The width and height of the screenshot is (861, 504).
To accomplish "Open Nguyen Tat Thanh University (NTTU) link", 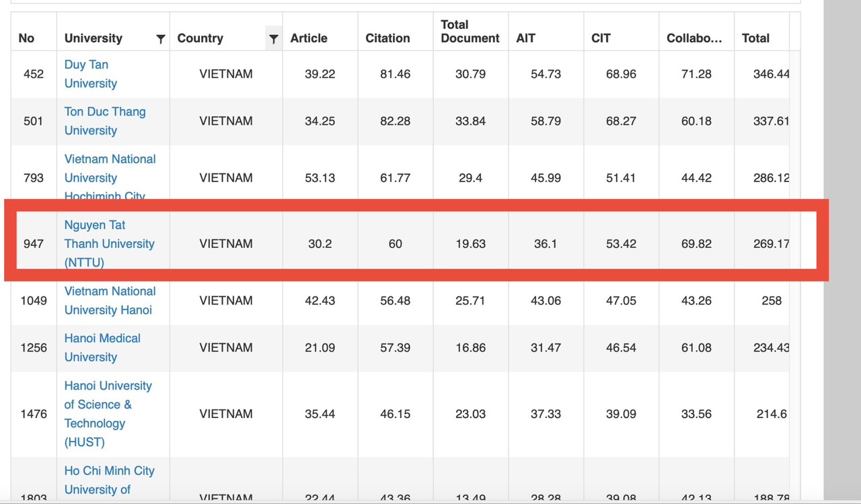I will 109,243.
